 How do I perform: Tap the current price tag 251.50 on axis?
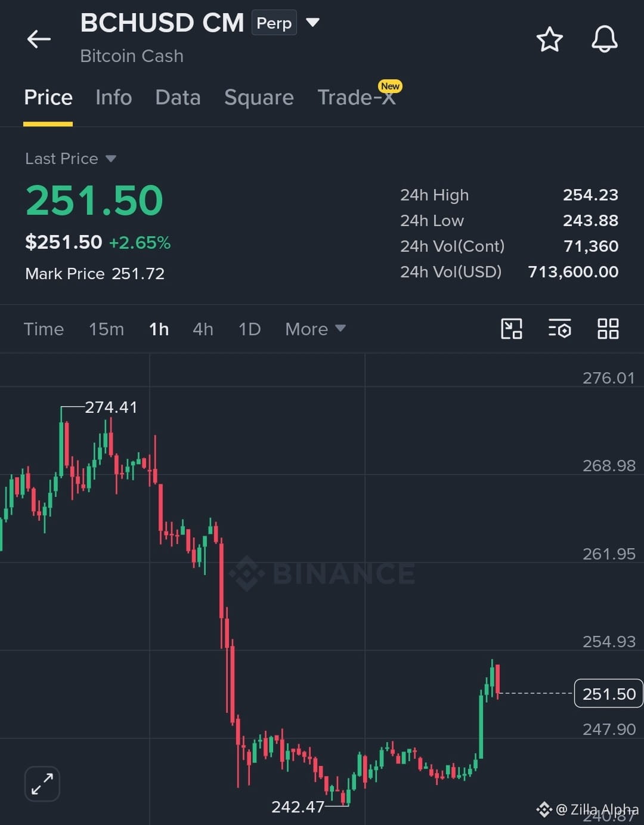(x=609, y=694)
